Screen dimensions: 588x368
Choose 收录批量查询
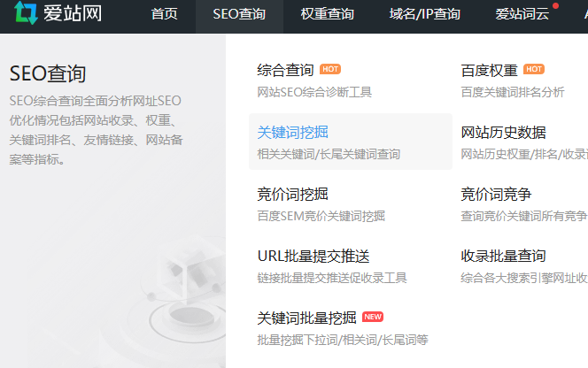pyautogui.click(x=503, y=257)
